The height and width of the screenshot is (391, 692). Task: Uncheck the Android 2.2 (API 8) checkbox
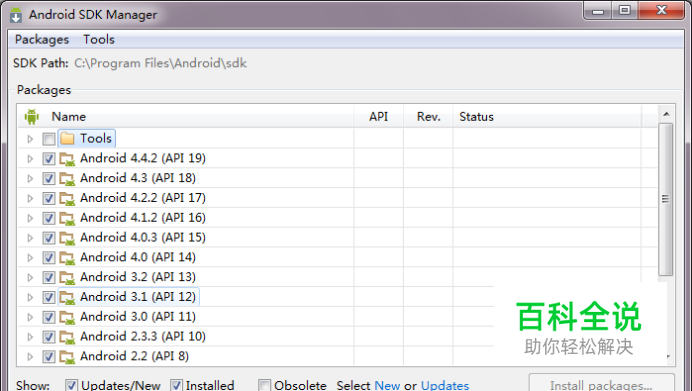pyautogui.click(x=49, y=357)
